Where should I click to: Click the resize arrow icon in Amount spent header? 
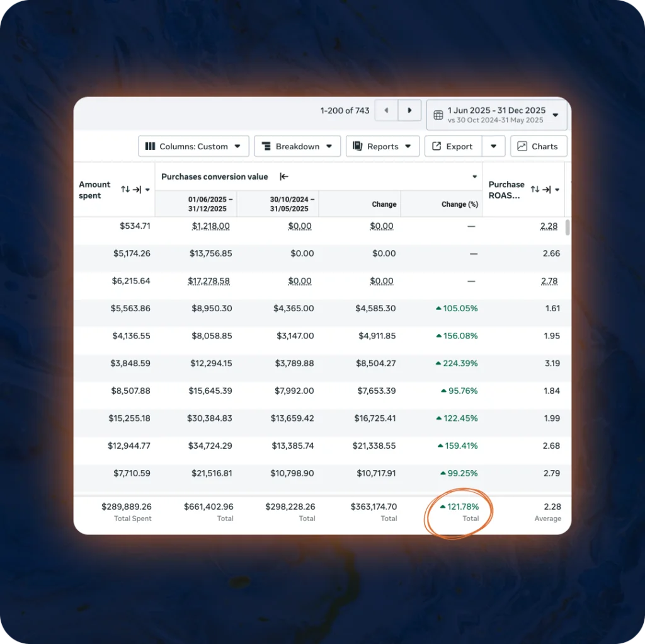click(x=137, y=190)
